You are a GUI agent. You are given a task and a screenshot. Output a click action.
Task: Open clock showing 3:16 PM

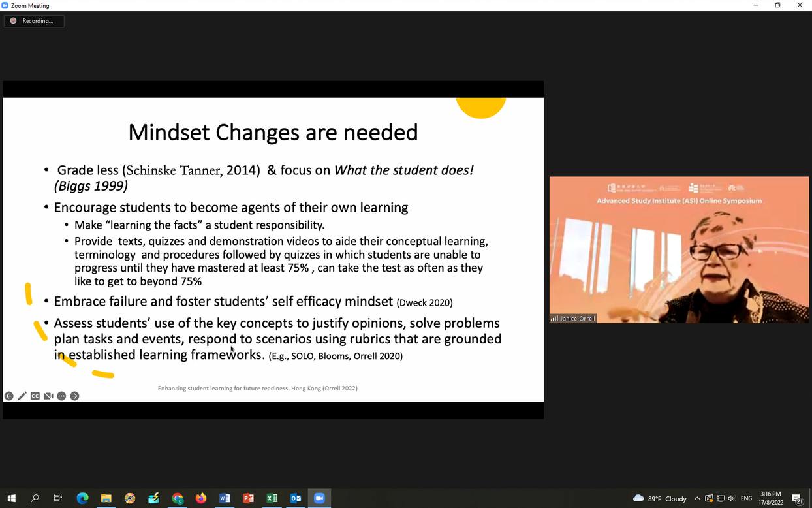click(x=771, y=498)
